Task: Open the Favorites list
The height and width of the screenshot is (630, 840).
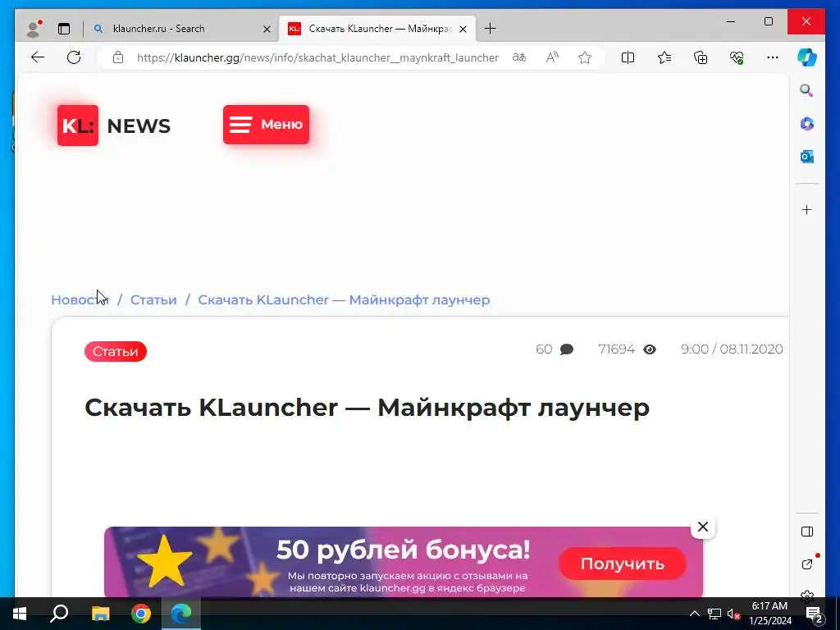Action: pos(664,57)
